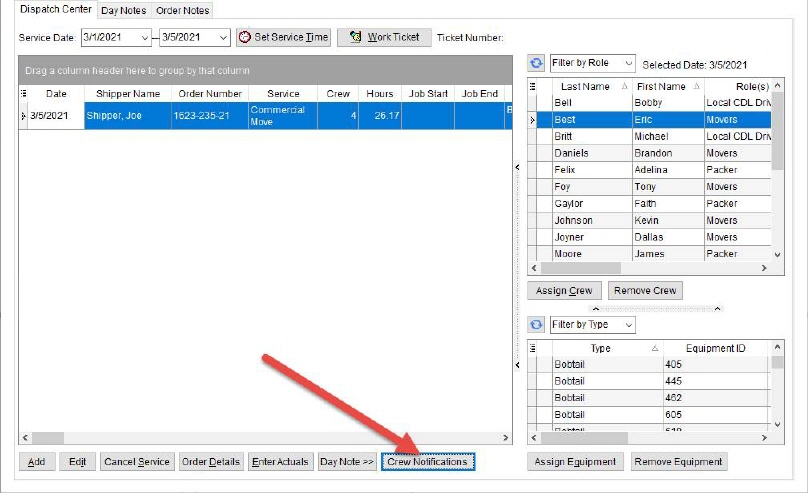Refresh the crew list using refresh icon
This screenshot has width=808, height=493.
(536, 63)
